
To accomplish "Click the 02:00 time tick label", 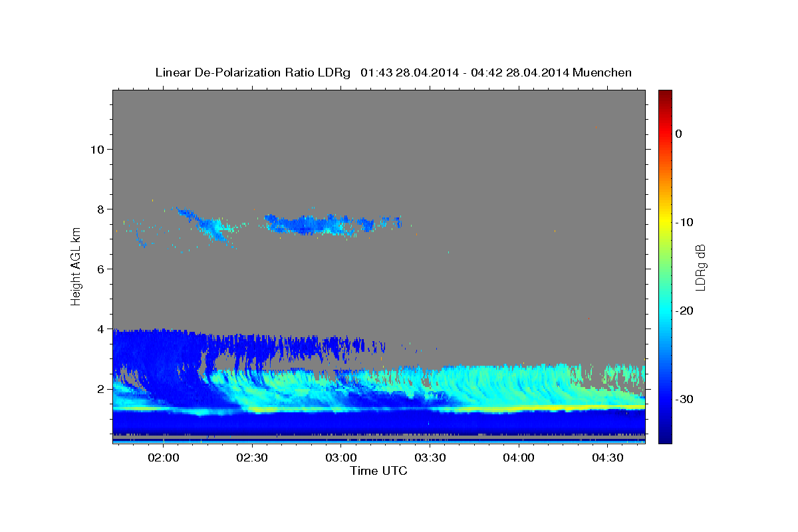I will click(163, 458).
